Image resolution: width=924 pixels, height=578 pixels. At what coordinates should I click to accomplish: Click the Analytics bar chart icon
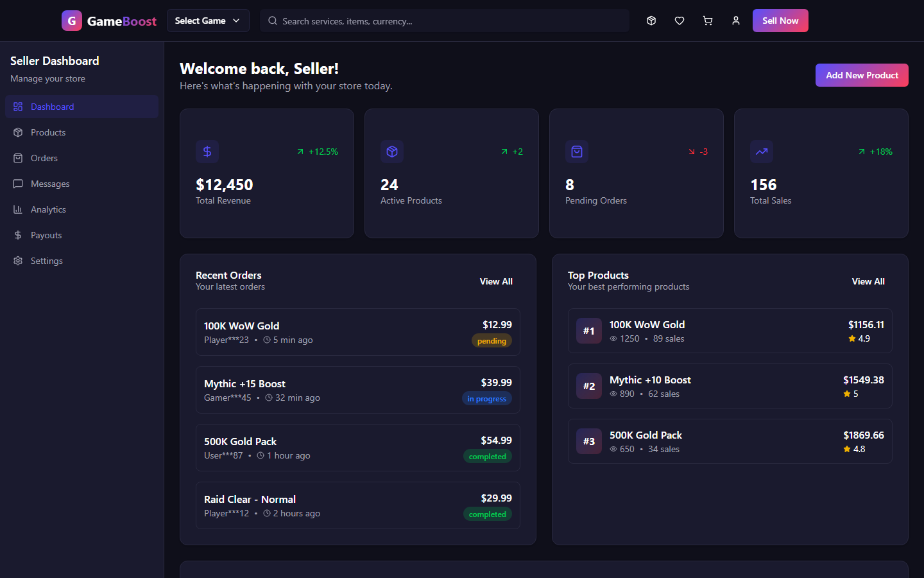pos(18,209)
